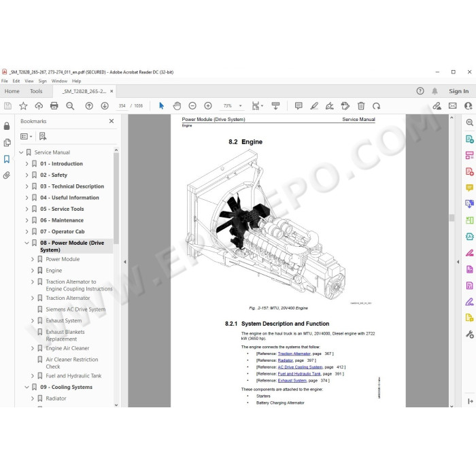
Task: Open the Export PDF tool in right pane
Action: pyautogui.click(x=470, y=139)
